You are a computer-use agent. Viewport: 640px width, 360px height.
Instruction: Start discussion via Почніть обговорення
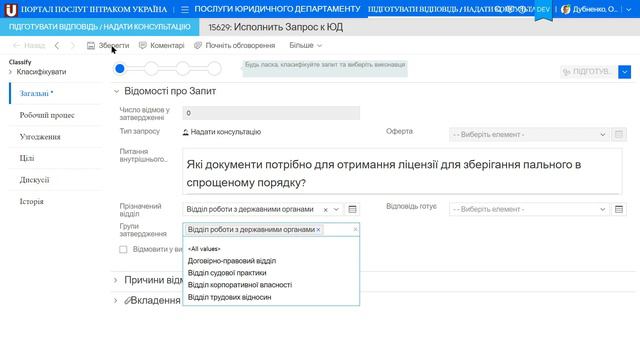tap(235, 45)
